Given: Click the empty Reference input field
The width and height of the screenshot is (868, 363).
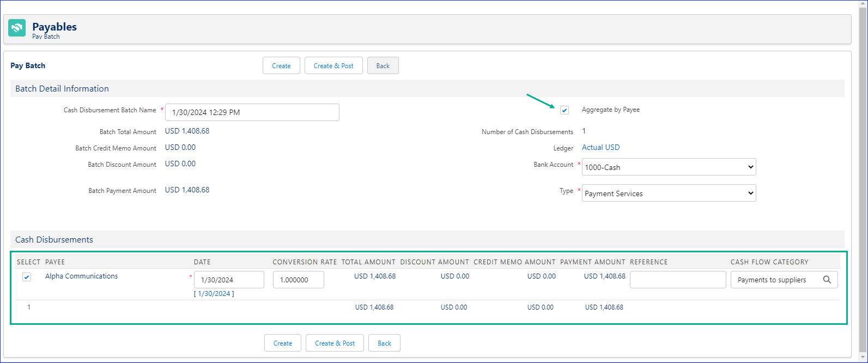Looking at the screenshot, I should pos(677,280).
